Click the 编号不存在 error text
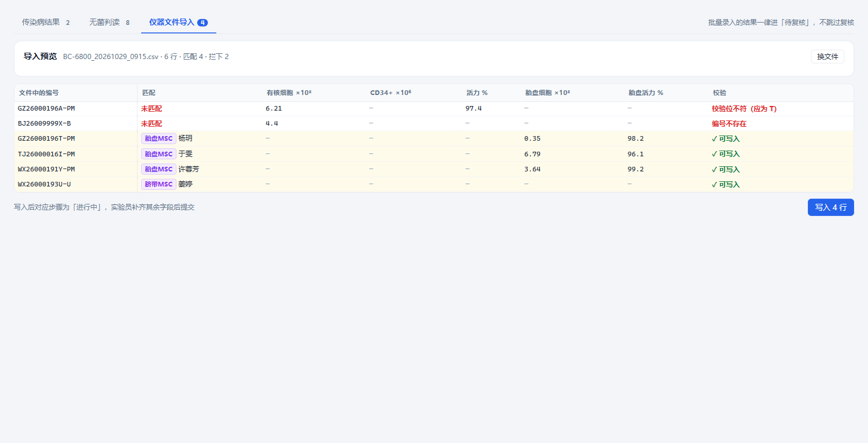Screen dimensions: 868x443 [729, 124]
